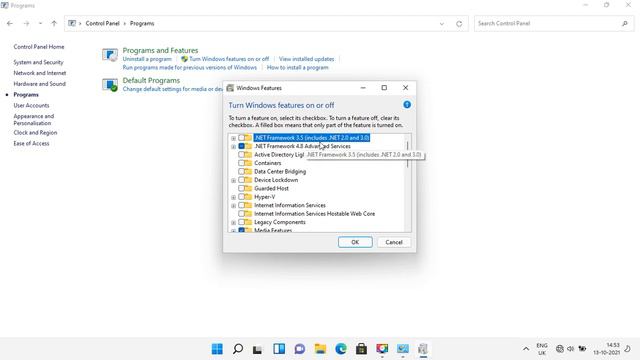Enable the Containers feature checkbox

pyautogui.click(x=241, y=163)
